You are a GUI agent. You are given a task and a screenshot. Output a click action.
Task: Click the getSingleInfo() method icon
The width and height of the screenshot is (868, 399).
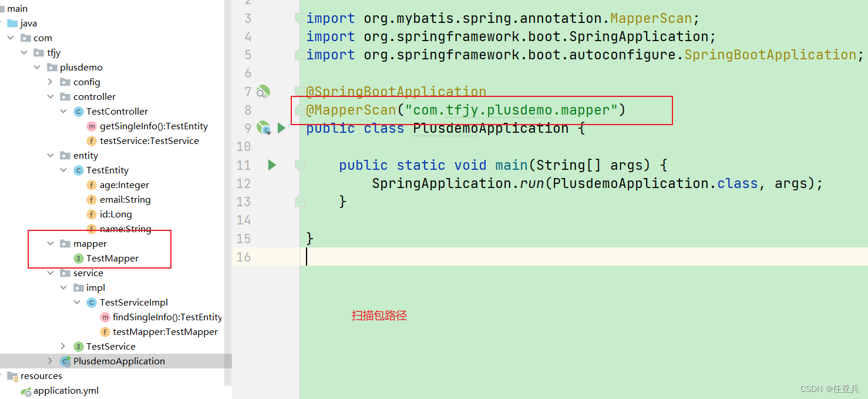[x=91, y=126]
